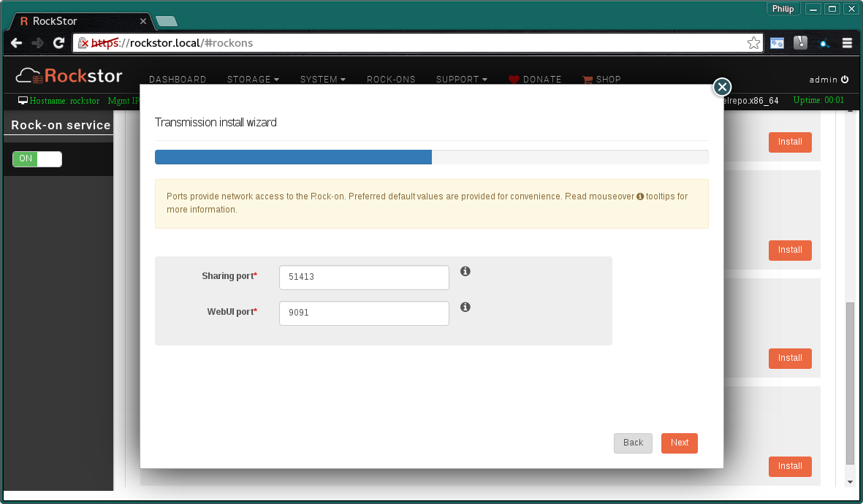Image resolution: width=863 pixels, height=504 pixels.
Task: Expand the Storage menu
Action: tap(253, 79)
